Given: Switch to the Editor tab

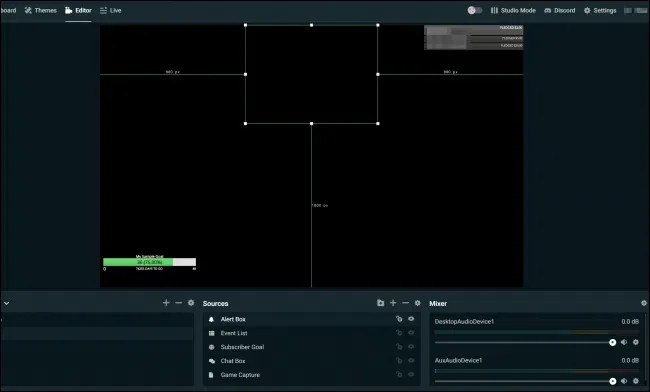Looking at the screenshot, I should pos(78,10).
